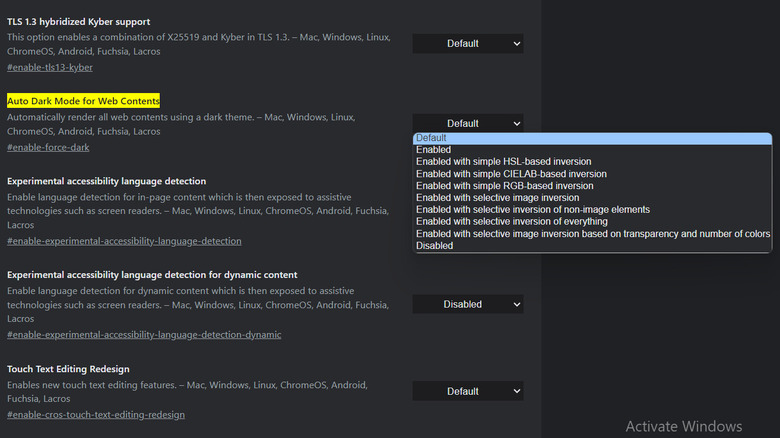Click the highlighted Auto Dark Mode for Web Contents title

click(83, 101)
